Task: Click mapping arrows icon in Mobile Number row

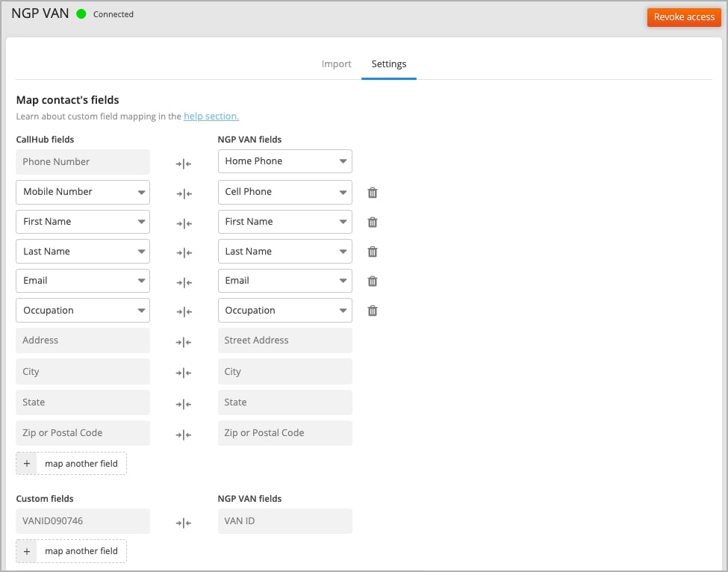Action: [184, 193]
